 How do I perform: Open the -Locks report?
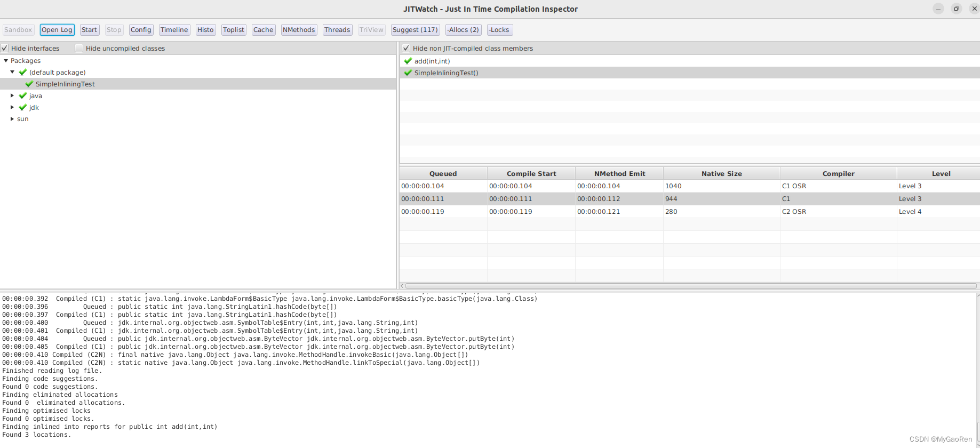(499, 30)
